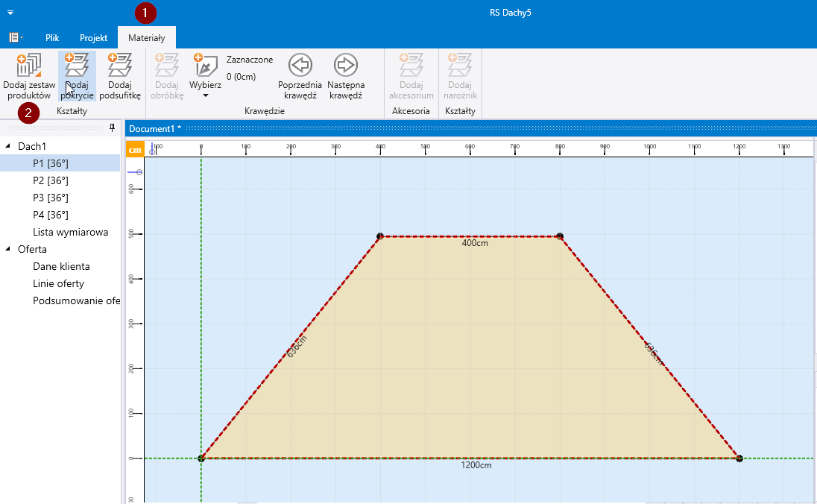Viewport: 817px width, 504px height.
Task: Go to previous edge with Poprzednia krawędź
Action: [x=300, y=66]
